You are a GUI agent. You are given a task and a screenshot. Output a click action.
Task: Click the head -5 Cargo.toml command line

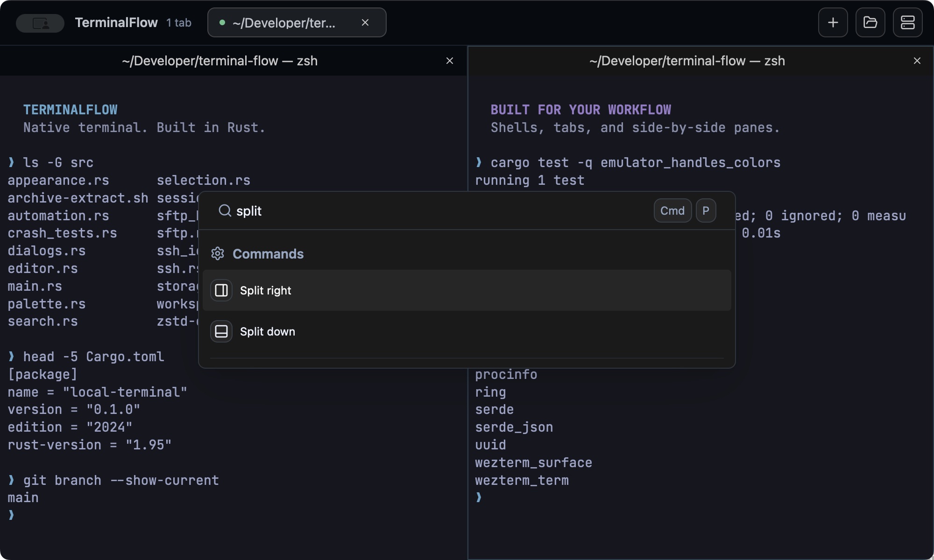tap(94, 357)
